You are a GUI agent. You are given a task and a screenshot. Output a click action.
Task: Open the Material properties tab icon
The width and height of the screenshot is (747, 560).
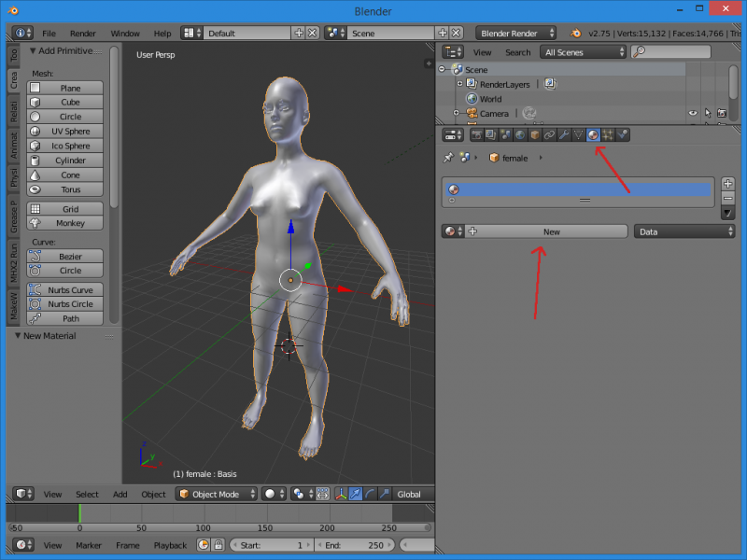click(593, 134)
